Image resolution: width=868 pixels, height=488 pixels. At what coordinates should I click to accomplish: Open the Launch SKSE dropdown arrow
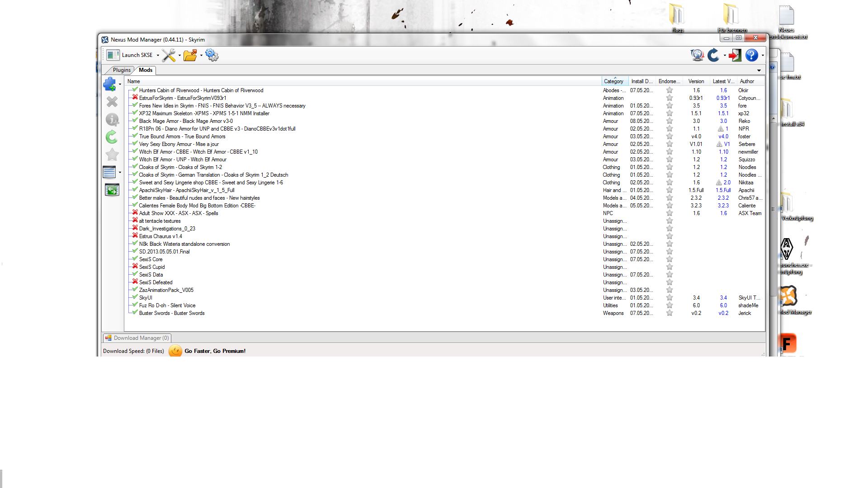pos(158,56)
